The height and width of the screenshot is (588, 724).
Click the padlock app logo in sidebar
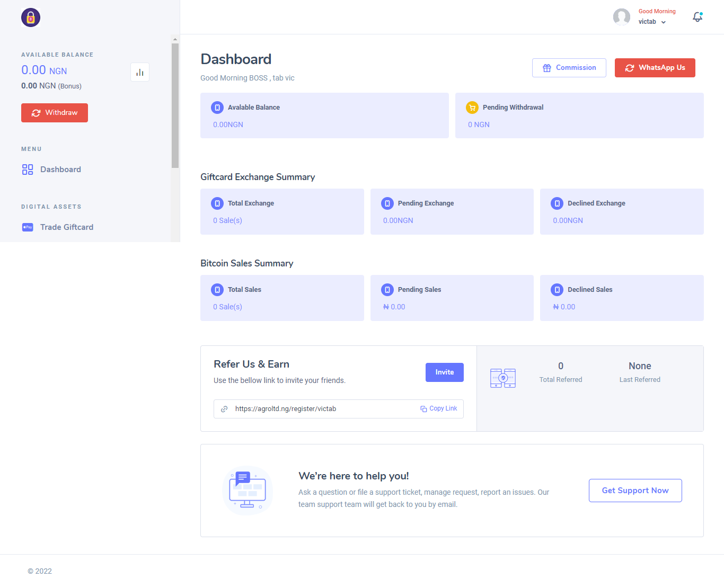(x=30, y=17)
